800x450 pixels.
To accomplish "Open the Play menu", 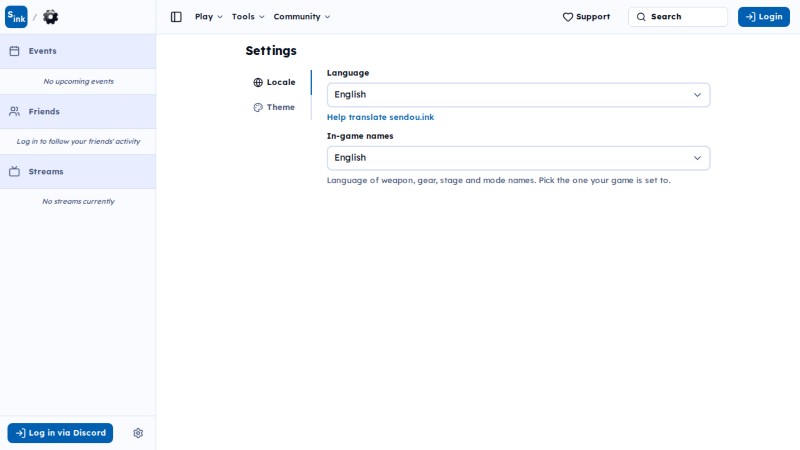I will click(209, 17).
